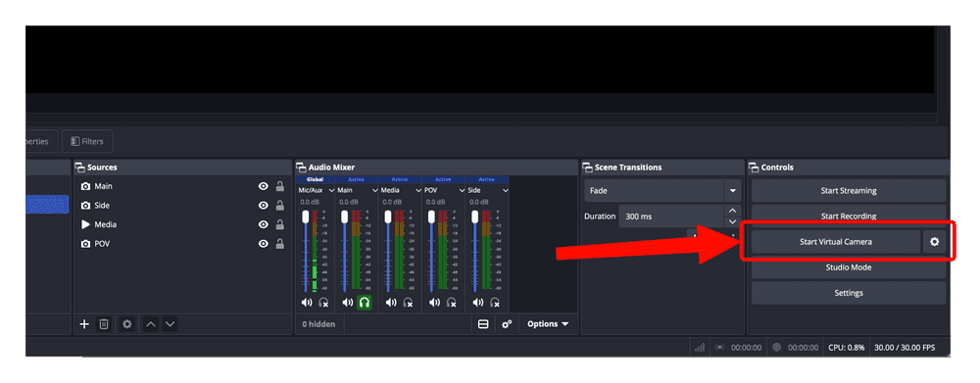
Task: Click the Side channel volume fader
Action: click(475, 216)
